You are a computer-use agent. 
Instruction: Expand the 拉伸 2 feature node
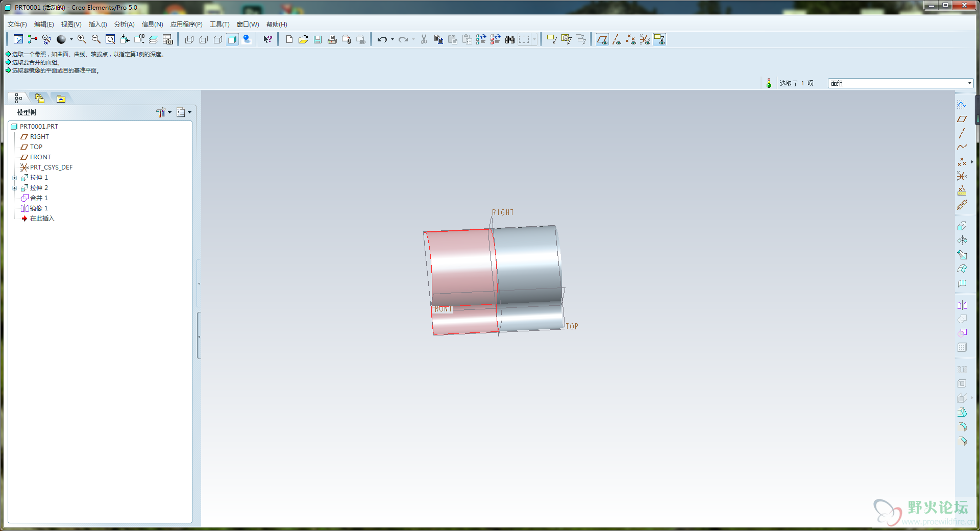coord(15,188)
